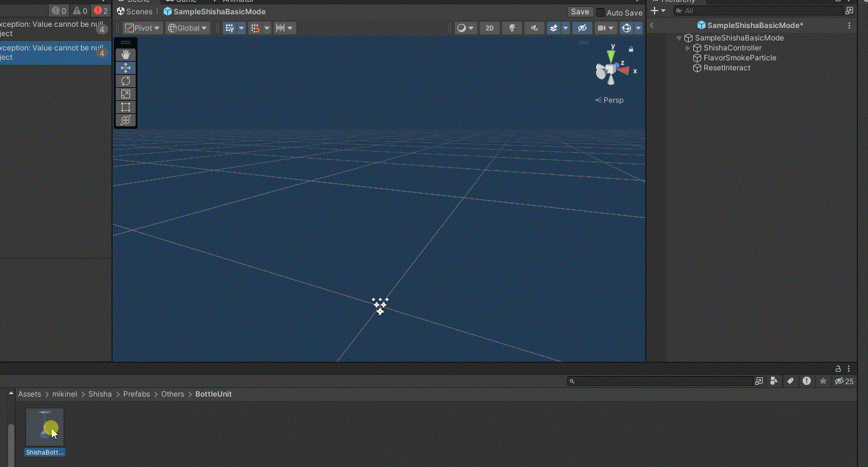This screenshot has height=467, width=868.
Task: Toggle hidden object scene visibility
Action: click(x=582, y=28)
